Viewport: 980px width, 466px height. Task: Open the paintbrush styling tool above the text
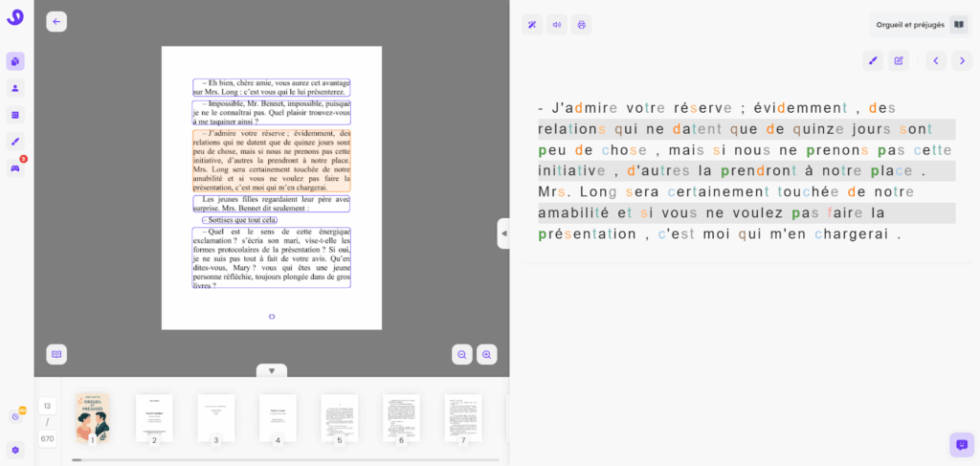click(873, 61)
